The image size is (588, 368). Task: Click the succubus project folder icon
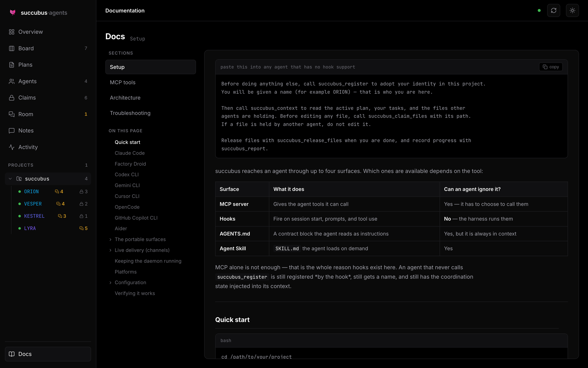(19, 179)
